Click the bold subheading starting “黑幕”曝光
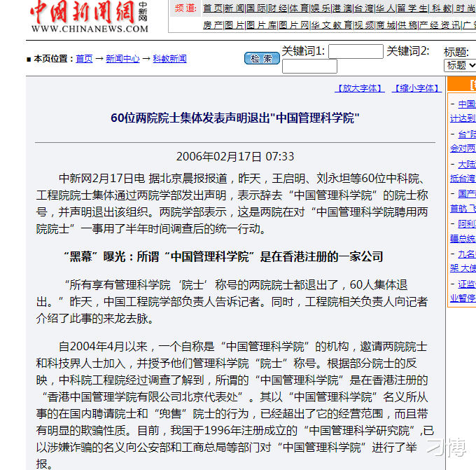This screenshot has width=476, height=470. (223, 257)
